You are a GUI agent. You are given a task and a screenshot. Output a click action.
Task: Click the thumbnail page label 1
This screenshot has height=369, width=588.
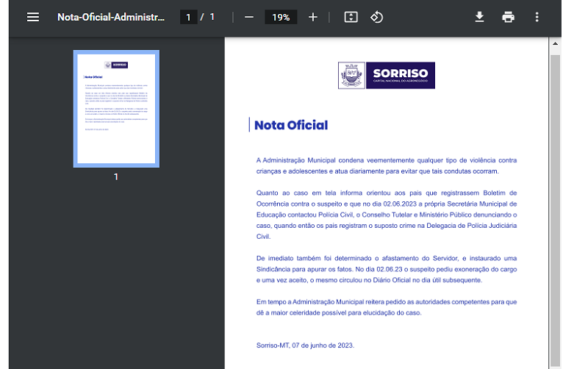(x=116, y=176)
